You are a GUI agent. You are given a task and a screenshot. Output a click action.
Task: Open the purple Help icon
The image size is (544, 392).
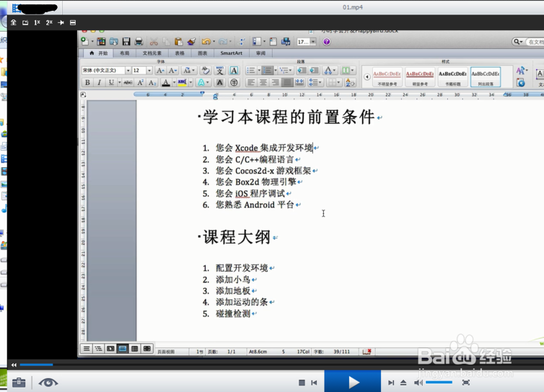point(326,42)
